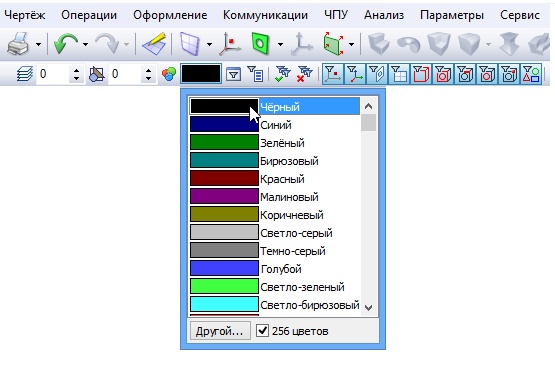
Task: Toggle the red wireframe cube selection filter
Action: [421, 74]
